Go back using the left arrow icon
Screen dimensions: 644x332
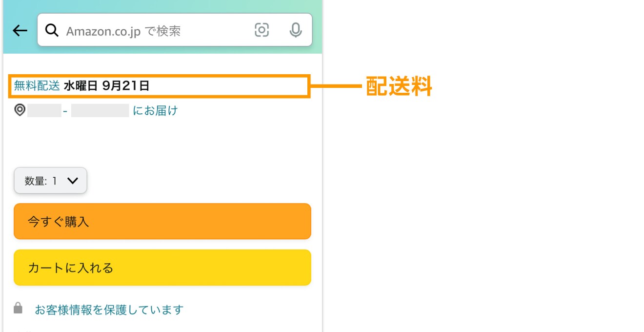[20, 31]
